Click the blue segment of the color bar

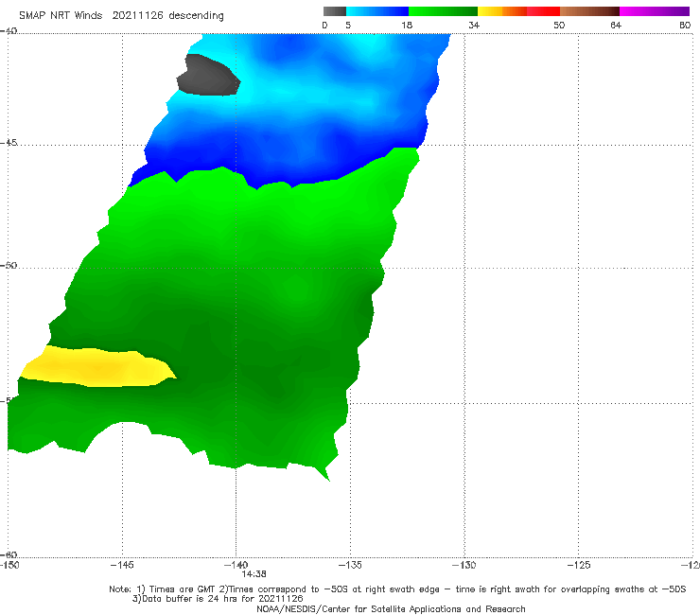click(377, 11)
